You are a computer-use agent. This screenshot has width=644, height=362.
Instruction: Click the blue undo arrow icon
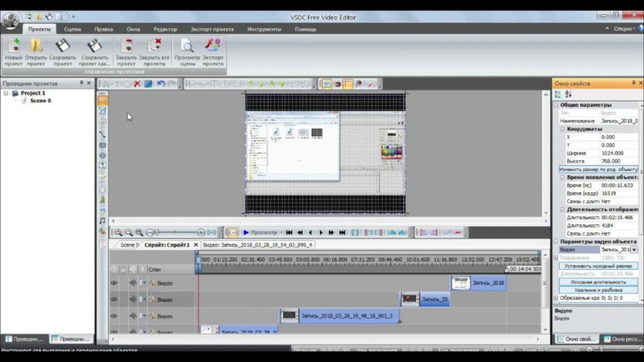tap(161, 84)
